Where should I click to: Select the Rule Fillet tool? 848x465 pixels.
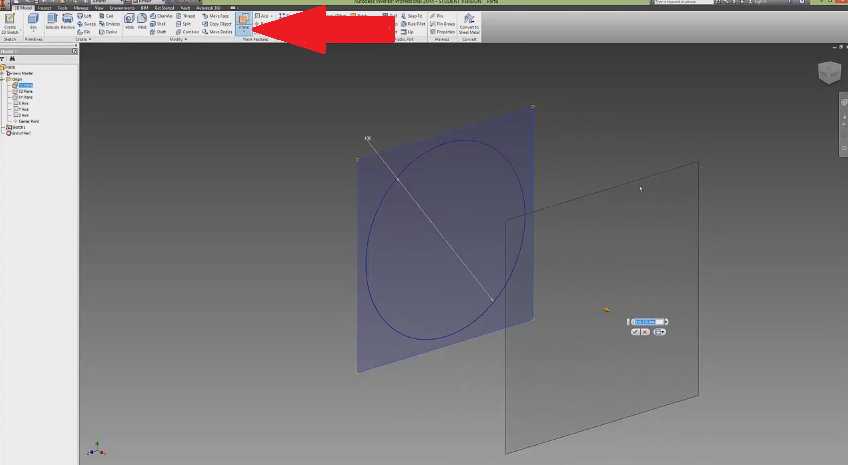click(x=413, y=24)
